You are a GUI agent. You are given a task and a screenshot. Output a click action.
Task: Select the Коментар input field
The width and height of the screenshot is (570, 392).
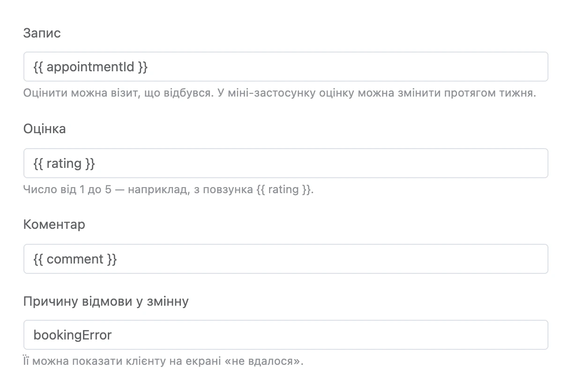coord(285,259)
